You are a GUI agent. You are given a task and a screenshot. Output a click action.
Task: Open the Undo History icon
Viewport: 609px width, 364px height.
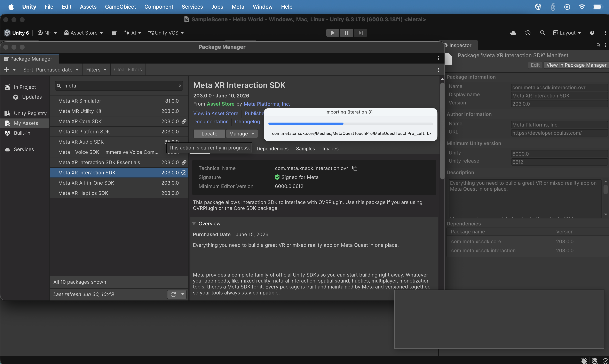pyautogui.click(x=528, y=33)
